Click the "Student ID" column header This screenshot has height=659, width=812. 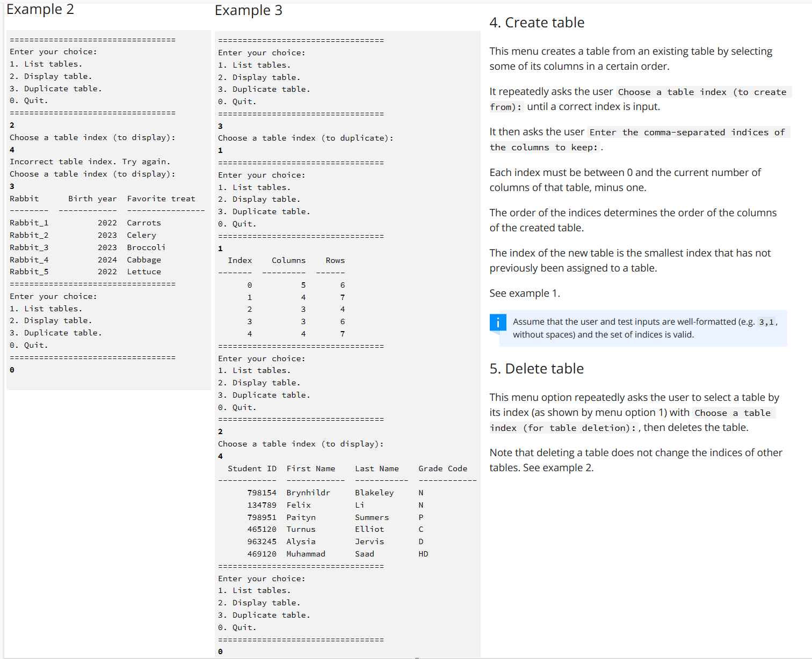252,468
